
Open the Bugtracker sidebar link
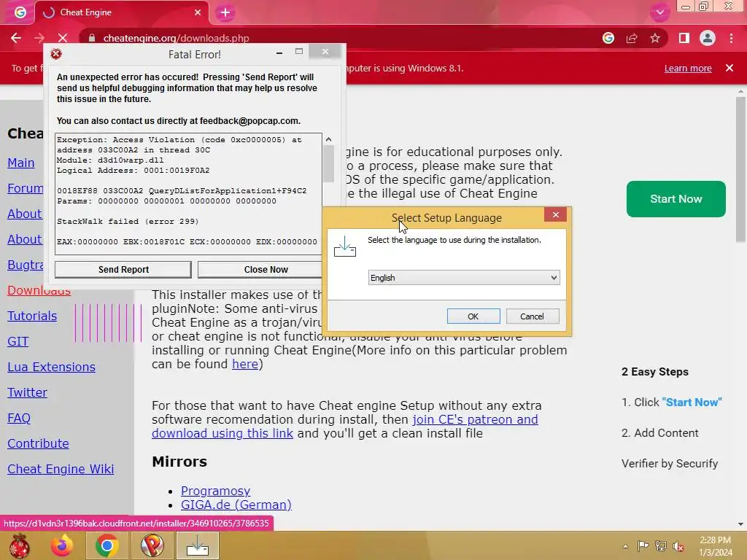tap(26, 265)
